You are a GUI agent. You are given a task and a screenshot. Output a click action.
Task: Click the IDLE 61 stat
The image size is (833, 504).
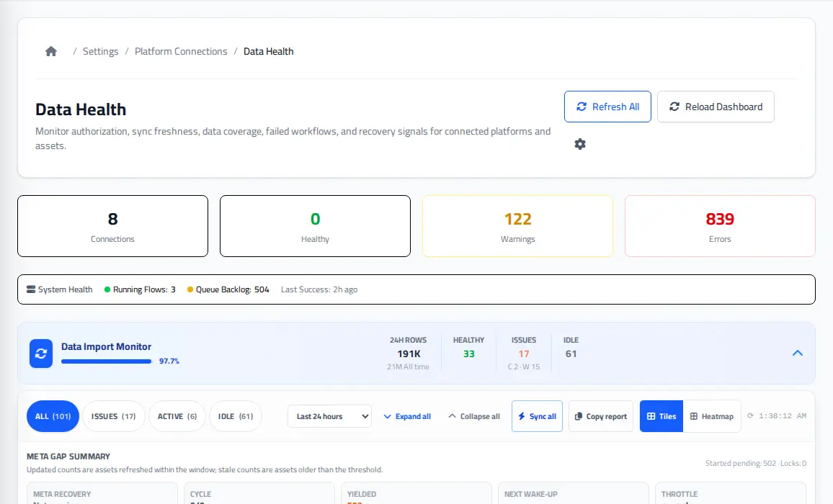571,347
